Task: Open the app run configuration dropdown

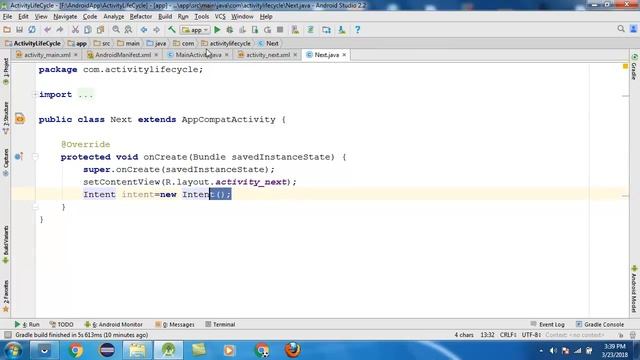Action: tap(195, 30)
